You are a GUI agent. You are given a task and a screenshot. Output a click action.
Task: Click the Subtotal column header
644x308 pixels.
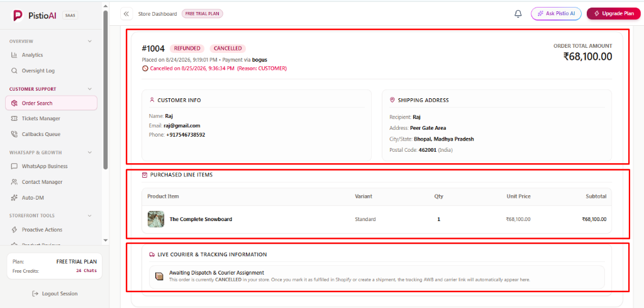tap(596, 197)
